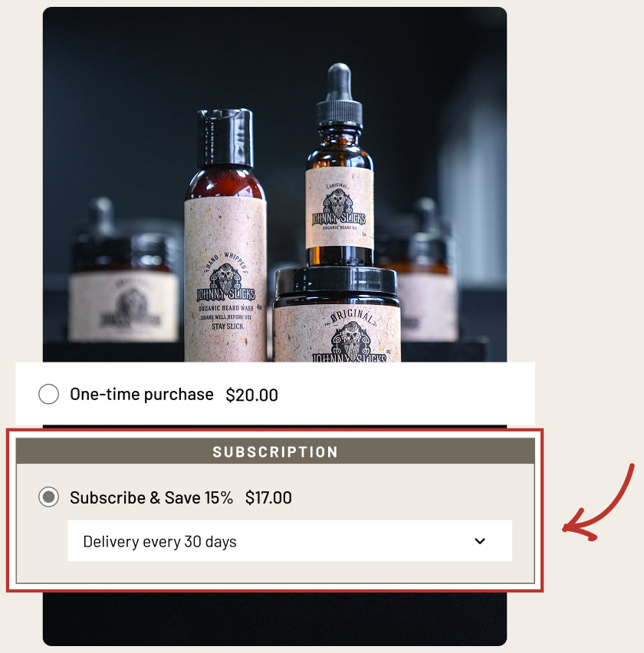Click the $20.00 price
The width and height of the screenshot is (644, 653).
click(x=251, y=395)
